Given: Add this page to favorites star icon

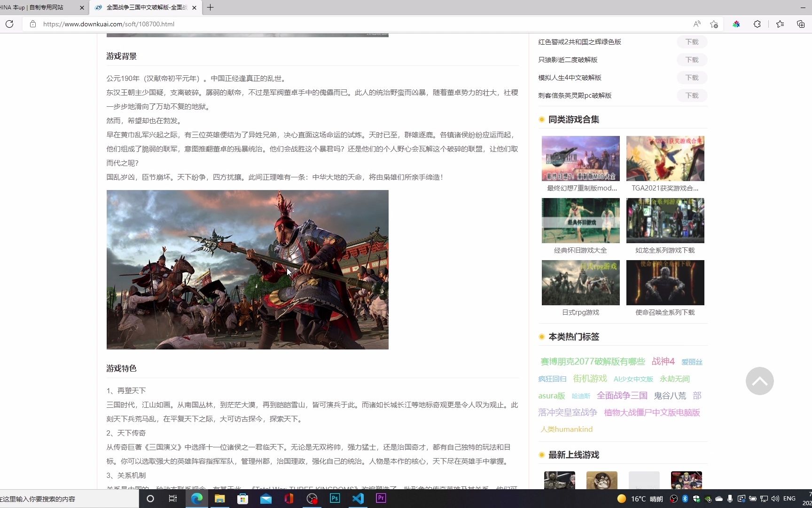Looking at the screenshot, I should pos(714,24).
